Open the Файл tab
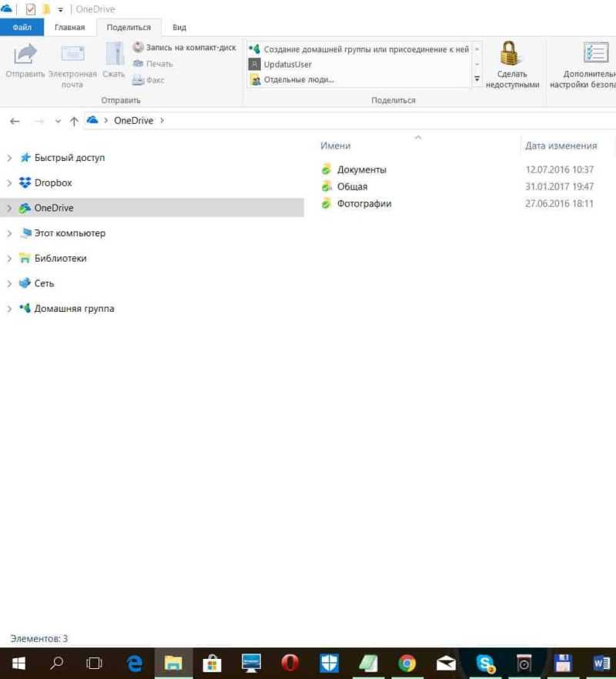 (22, 27)
